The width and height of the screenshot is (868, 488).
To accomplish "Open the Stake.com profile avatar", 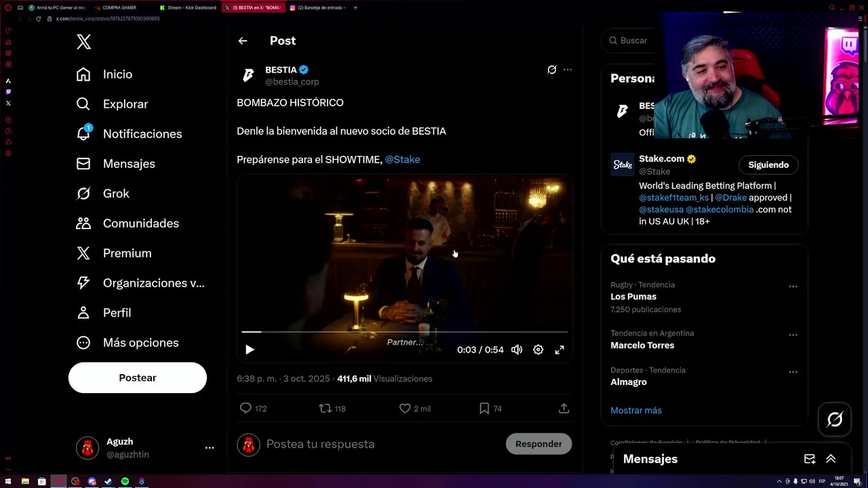I will coord(623,165).
